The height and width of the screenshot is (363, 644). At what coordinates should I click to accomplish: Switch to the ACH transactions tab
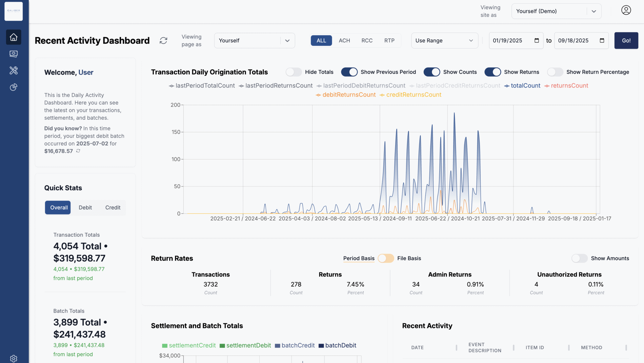(x=344, y=40)
